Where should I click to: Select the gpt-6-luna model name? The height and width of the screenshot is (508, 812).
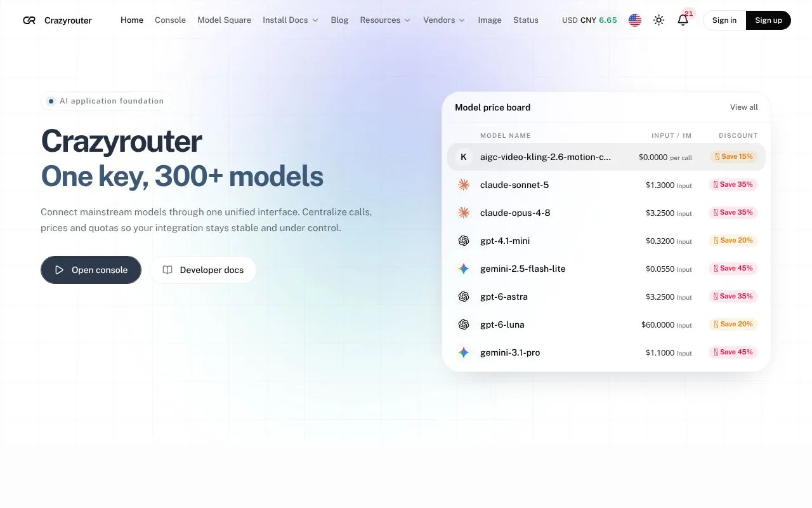(502, 324)
